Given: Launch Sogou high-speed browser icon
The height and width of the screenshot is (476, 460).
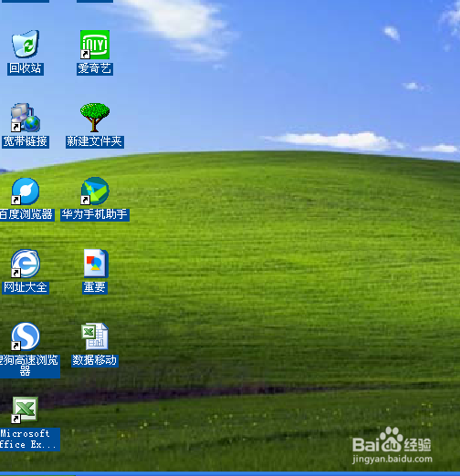Looking at the screenshot, I should [26, 336].
